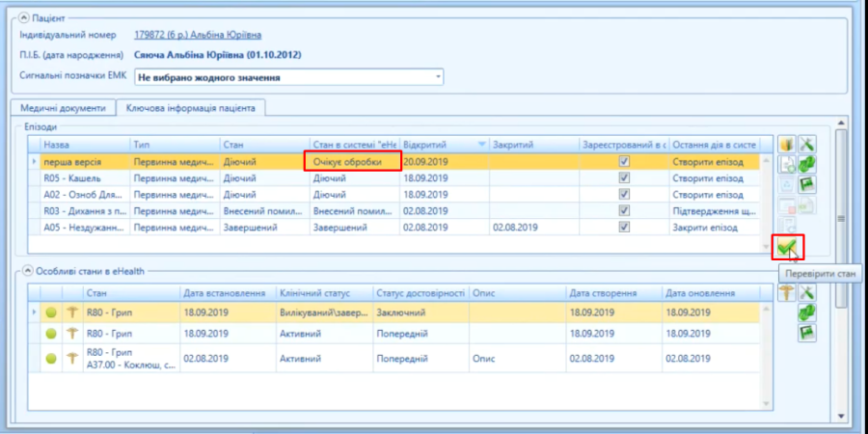Select Очікує обробки status cell

click(x=355, y=162)
